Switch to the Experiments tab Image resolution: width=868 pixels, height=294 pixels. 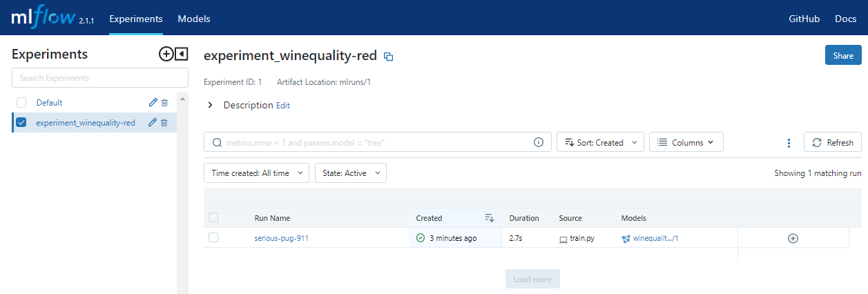pos(136,19)
